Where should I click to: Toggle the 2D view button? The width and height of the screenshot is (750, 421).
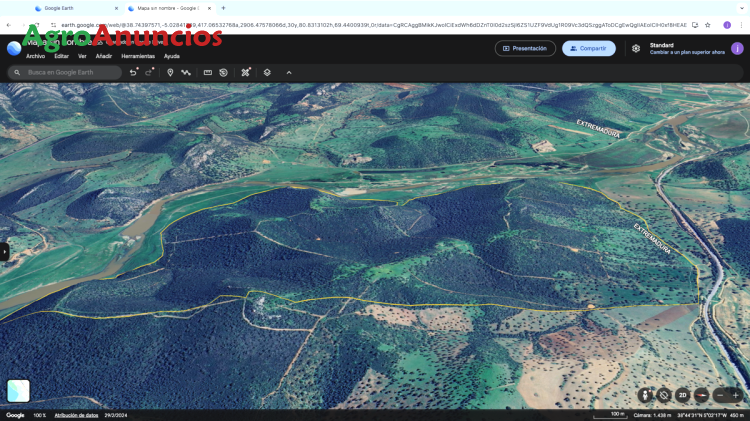point(683,395)
